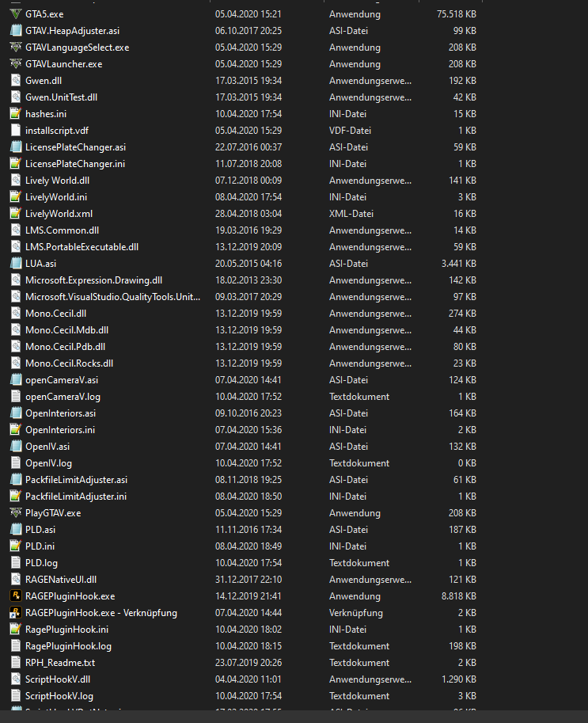Select the file name Mono.Cecil.Pdb.dll

click(66, 346)
